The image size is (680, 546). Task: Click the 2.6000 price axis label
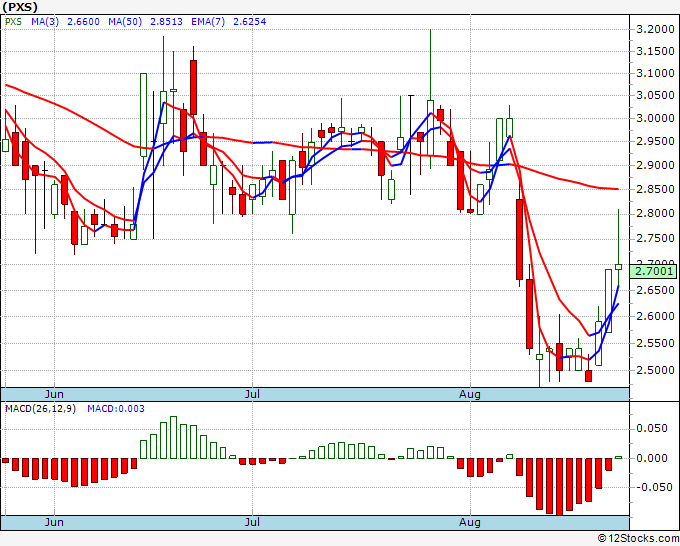655,316
